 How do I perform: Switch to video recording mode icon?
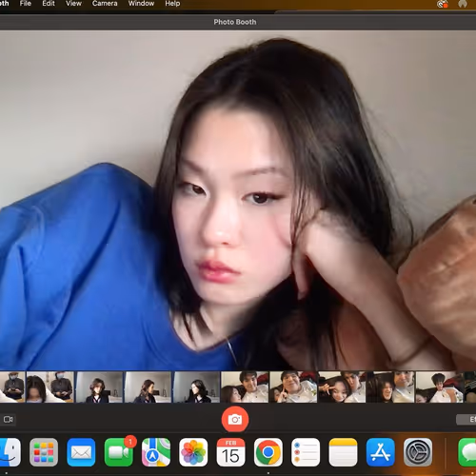tap(8, 420)
